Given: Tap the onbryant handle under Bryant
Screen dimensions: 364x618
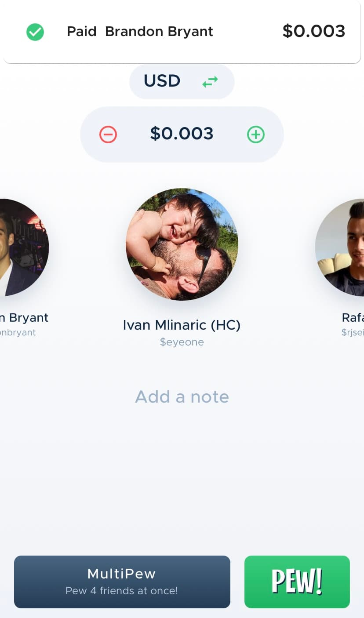Looking at the screenshot, I should 18,332.
